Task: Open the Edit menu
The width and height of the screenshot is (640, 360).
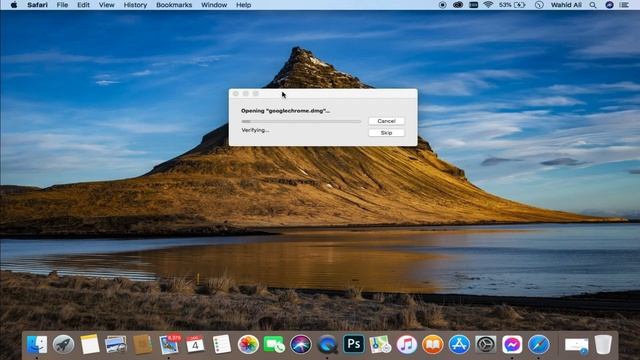Action: [x=83, y=5]
